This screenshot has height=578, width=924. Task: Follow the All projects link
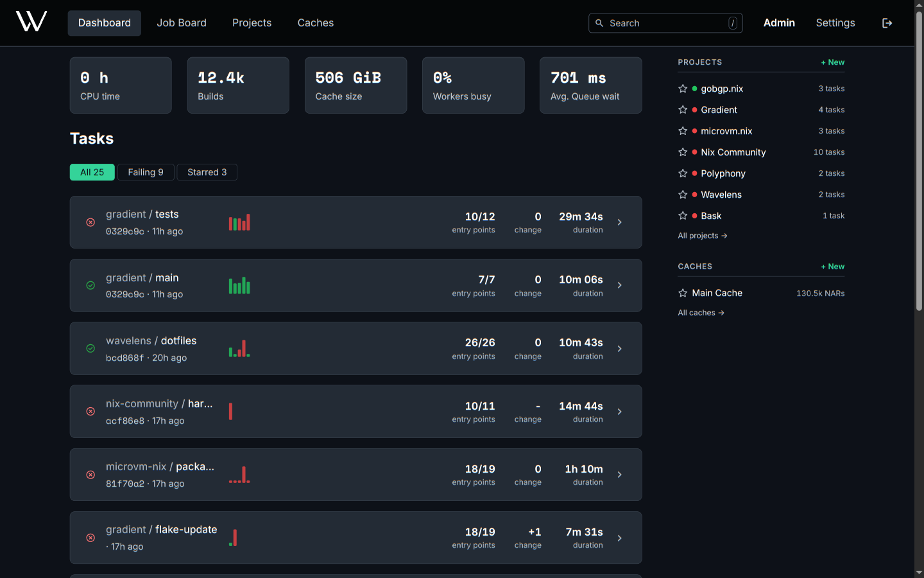[703, 236]
